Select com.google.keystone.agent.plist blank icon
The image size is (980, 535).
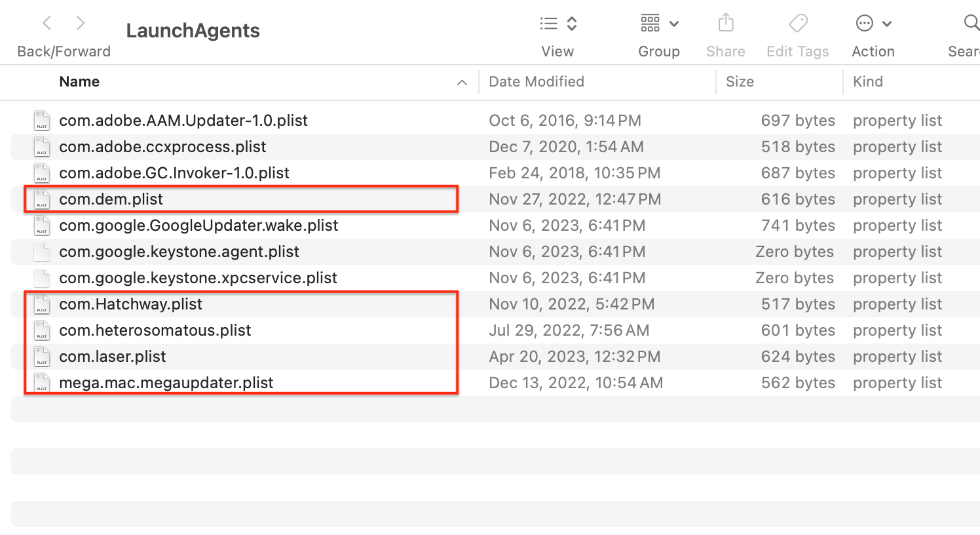pyautogui.click(x=42, y=252)
